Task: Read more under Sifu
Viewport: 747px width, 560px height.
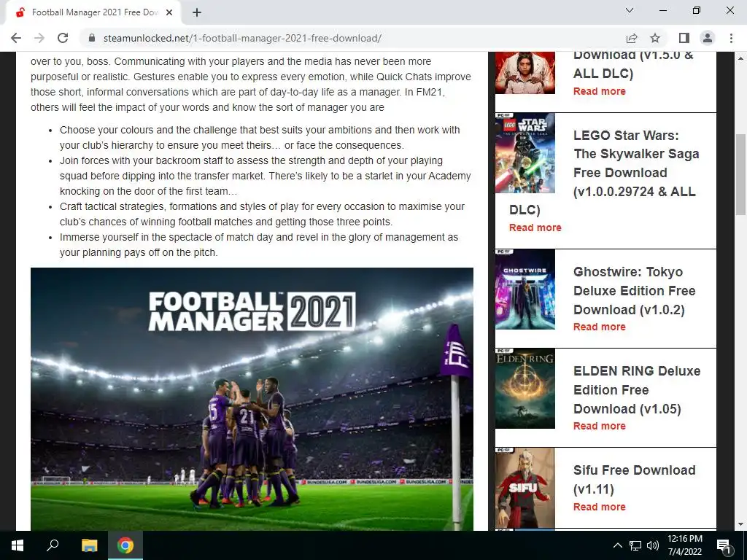Action: pyautogui.click(x=600, y=507)
